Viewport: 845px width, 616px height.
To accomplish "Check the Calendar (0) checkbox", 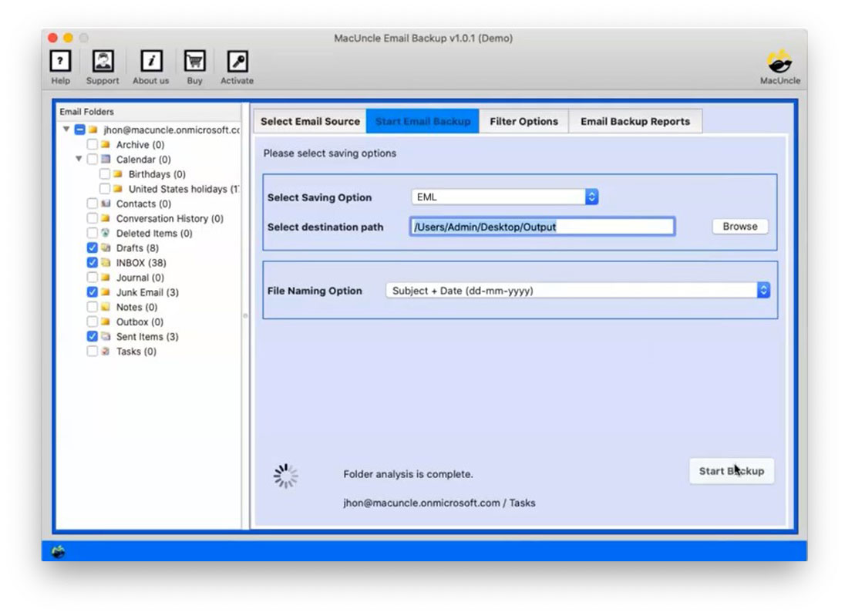I will (x=93, y=159).
